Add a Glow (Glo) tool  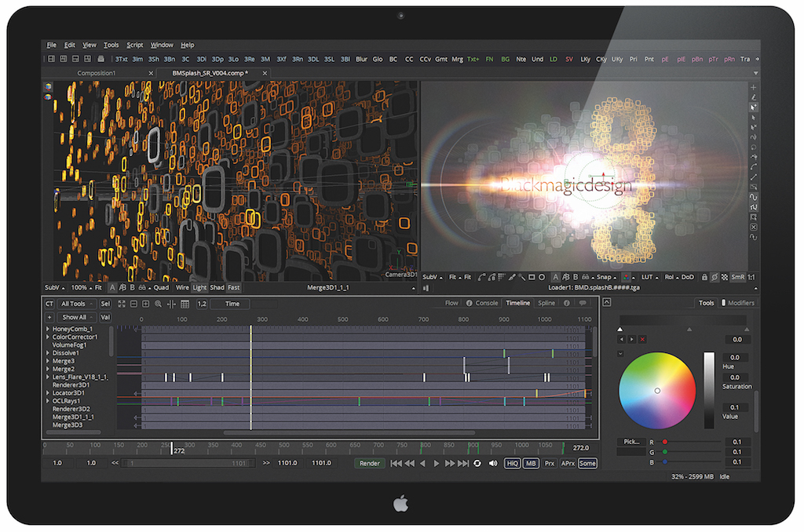click(378, 59)
